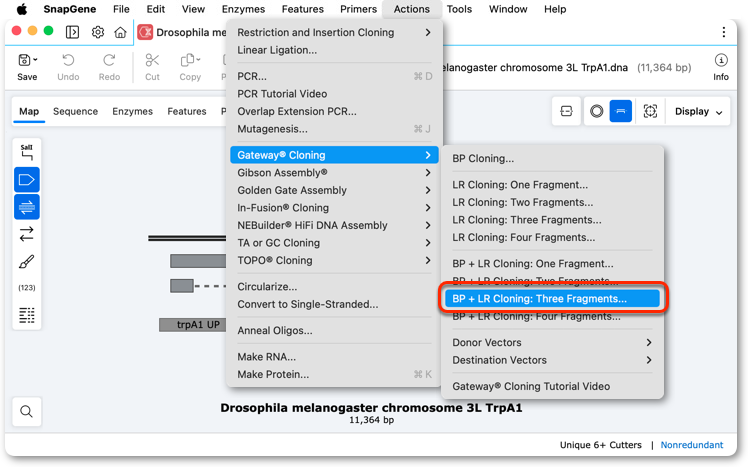Open the Primers menu in menu bar
748x467 pixels.
click(x=358, y=9)
